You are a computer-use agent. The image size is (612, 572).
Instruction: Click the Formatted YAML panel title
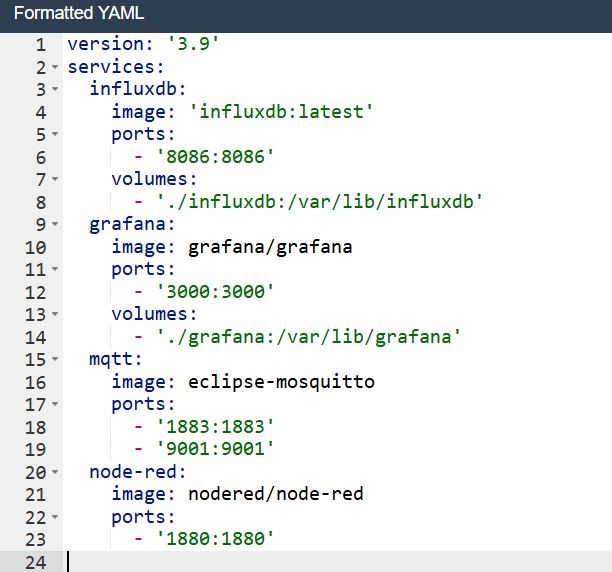coord(79,13)
